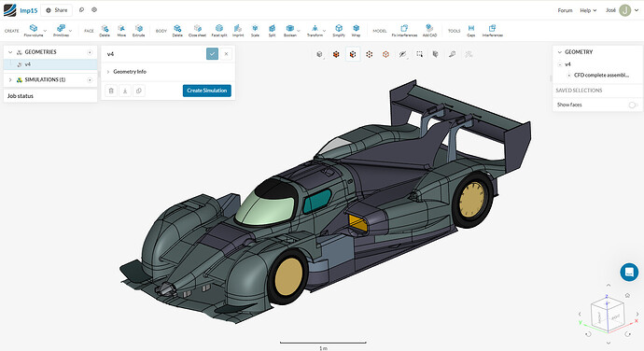Enable the select volumes mode
644x351 pixels.
pyautogui.click(x=336, y=54)
